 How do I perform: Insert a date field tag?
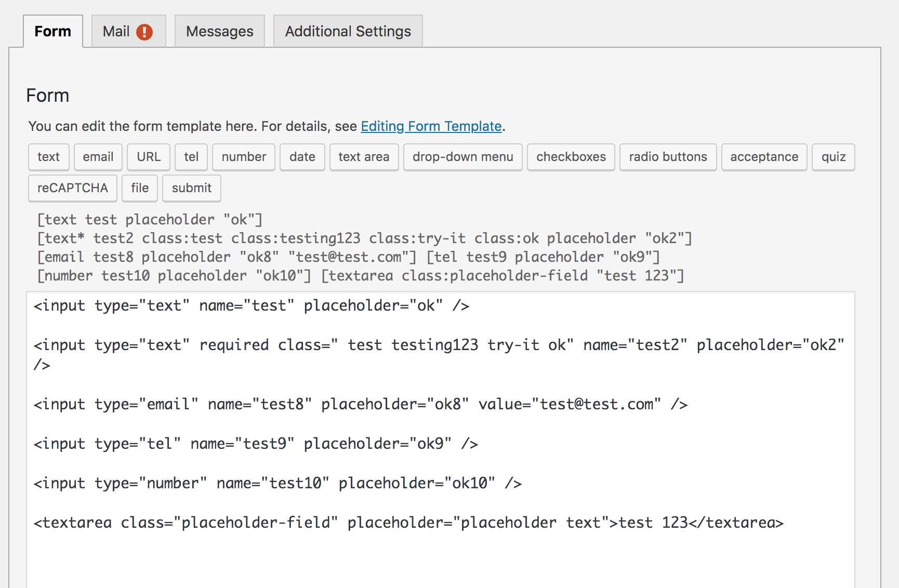pyautogui.click(x=302, y=157)
